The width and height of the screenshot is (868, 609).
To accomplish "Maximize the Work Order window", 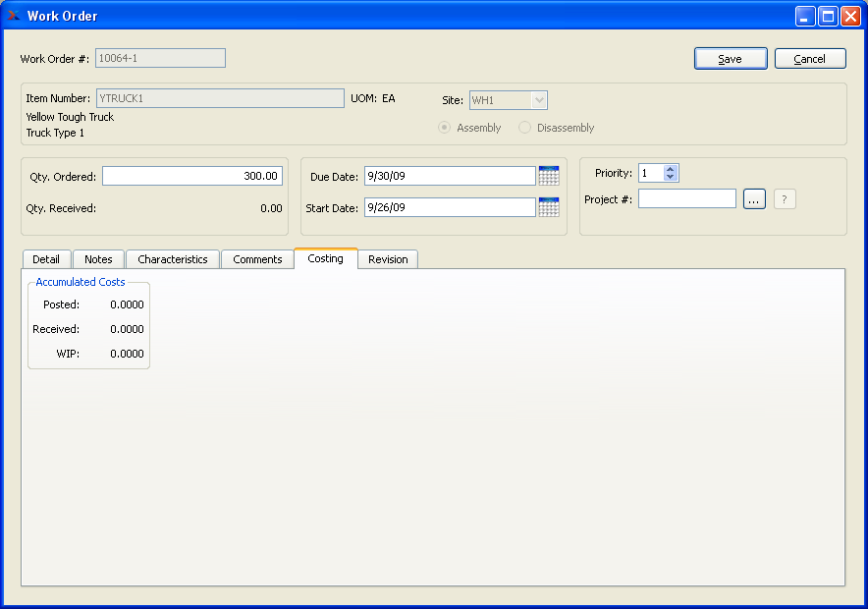I will (x=828, y=16).
